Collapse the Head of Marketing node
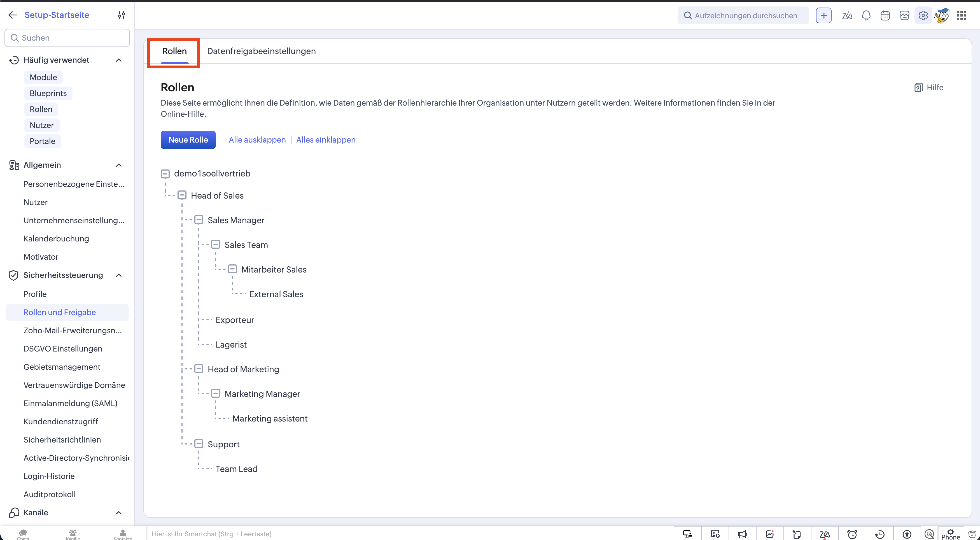Image resolution: width=980 pixels, height=540 pixels. (x=199, y=369)
